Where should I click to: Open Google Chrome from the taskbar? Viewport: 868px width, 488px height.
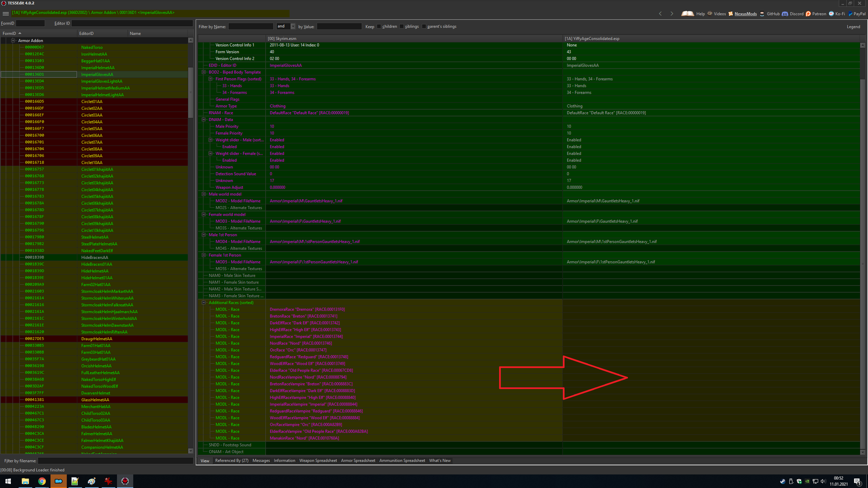point(42,481)
